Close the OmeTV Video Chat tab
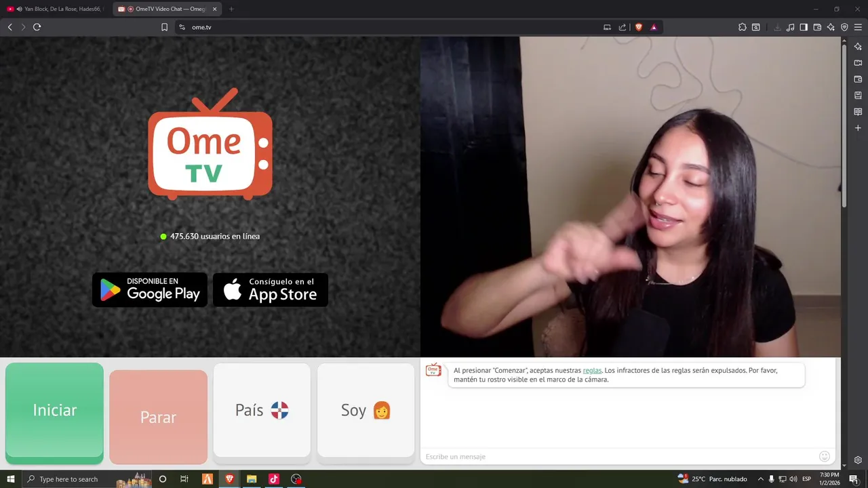Screen dimensions: 868x488 pyautogui.click(x=215, y=9)
